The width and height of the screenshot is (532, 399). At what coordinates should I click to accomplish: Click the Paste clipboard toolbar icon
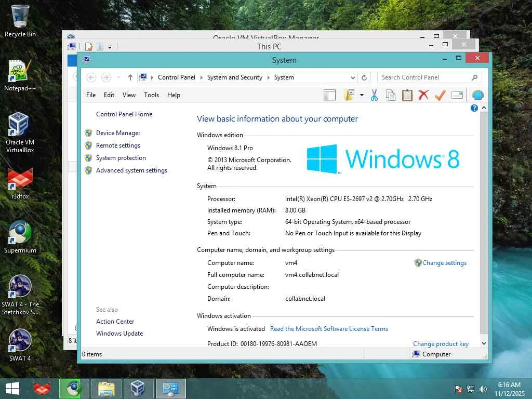(x=407, y=96)
